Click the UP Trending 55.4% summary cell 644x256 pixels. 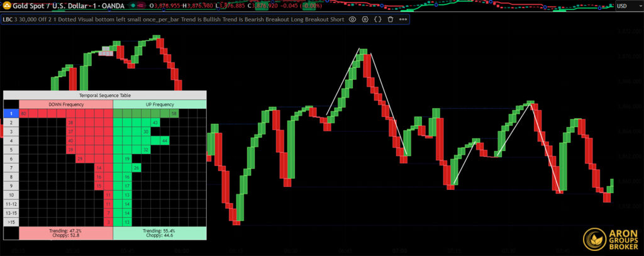coord(159,233)
